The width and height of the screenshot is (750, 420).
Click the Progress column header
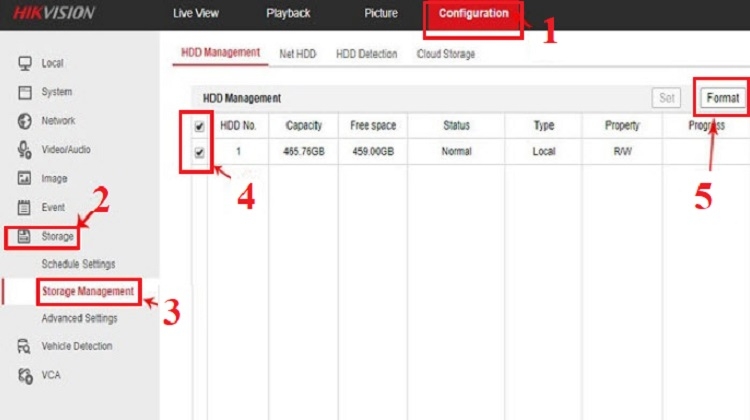coord(706,126)
